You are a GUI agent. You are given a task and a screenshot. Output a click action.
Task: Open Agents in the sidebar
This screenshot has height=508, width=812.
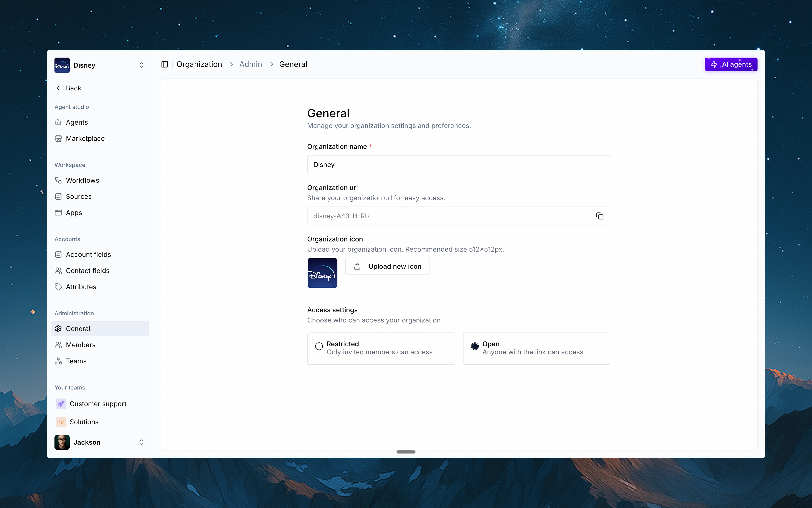point(100,122)
